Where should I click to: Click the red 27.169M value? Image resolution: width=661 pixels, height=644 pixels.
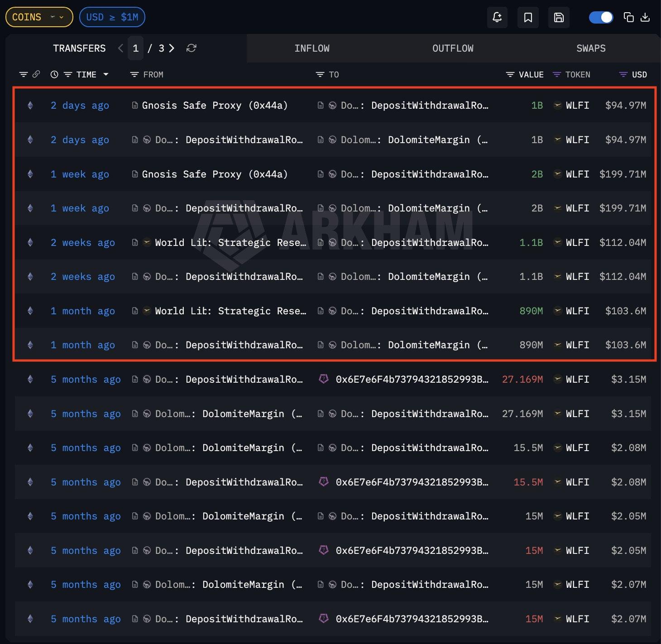[x=522, y=380]
